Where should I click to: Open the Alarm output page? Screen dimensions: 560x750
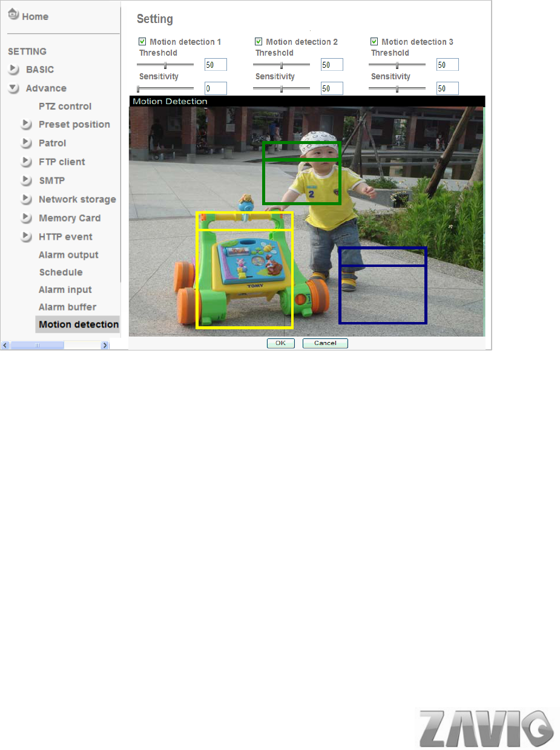68,255
